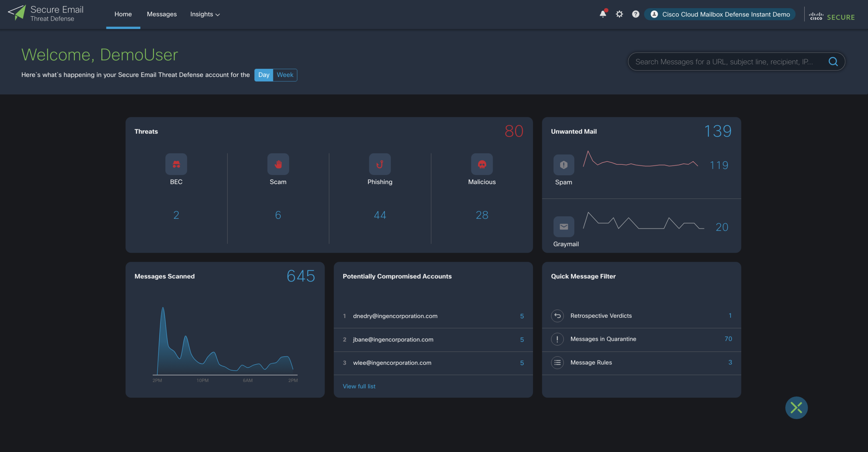
Task: Click the quarantine count 70
Action: click(728, 339)
